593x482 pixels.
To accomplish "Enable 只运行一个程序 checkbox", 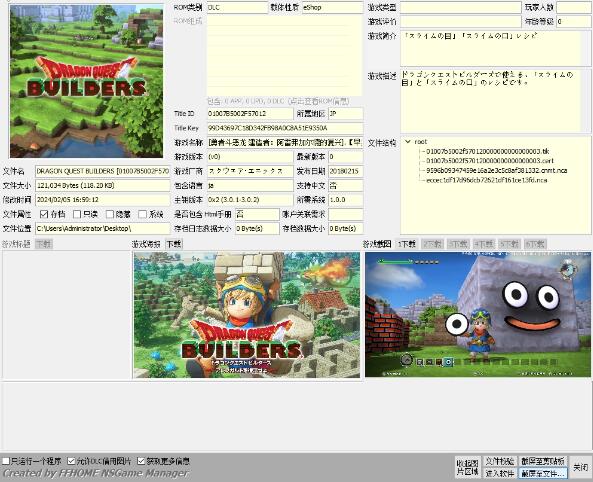I will point(6,461).
